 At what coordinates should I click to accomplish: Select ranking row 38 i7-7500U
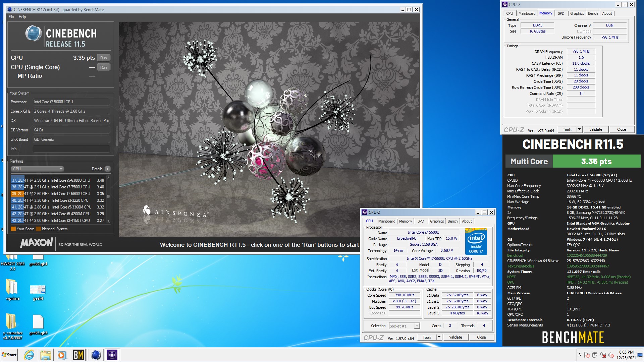58,187
